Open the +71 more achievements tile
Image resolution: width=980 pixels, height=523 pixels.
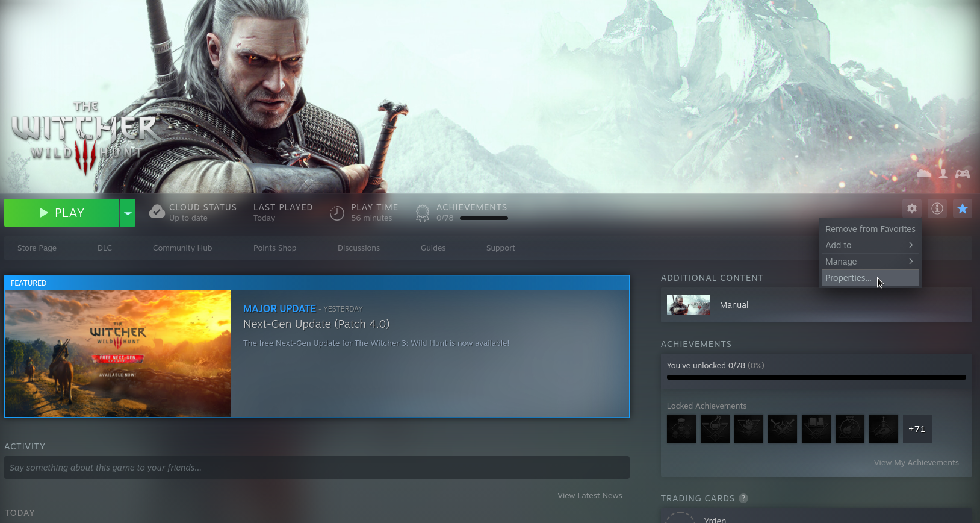[917, 429]
